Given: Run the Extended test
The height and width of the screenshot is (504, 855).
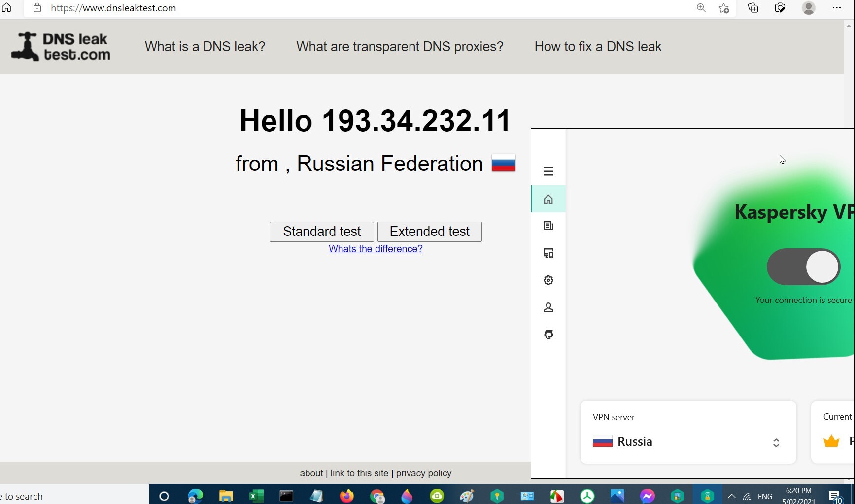Looking at the screenshot, I should (x=430, y=232).
